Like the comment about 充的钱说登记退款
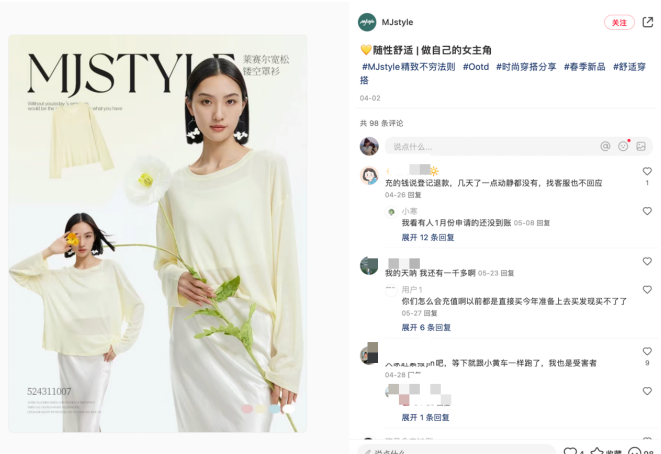The height and width of the screenshot is (454, 661). pos(647,171)
